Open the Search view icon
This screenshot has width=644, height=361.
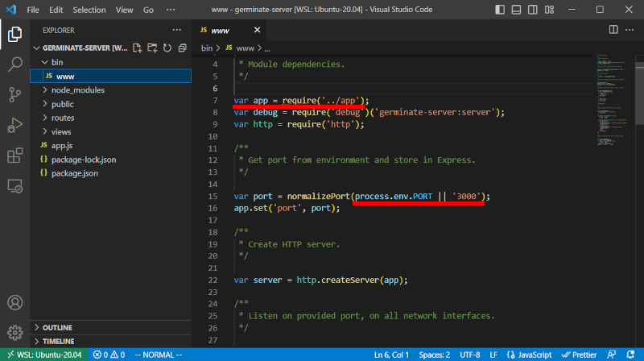[14, 64]
